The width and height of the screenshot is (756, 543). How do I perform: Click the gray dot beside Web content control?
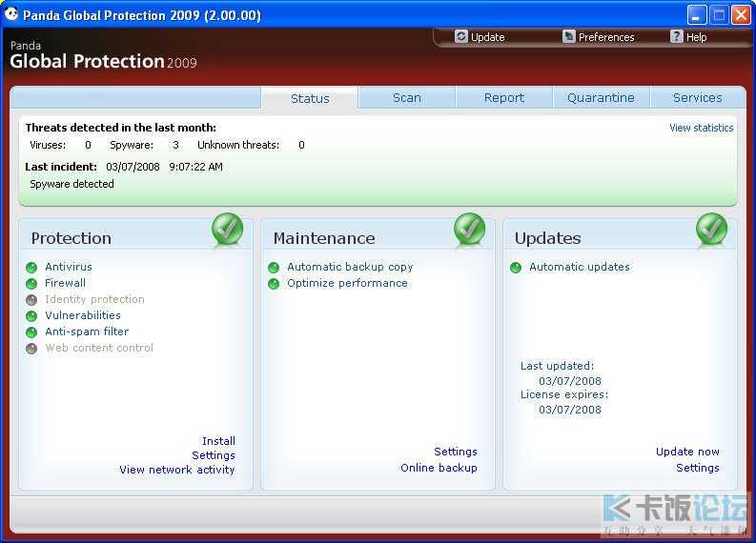pos(31,349)
